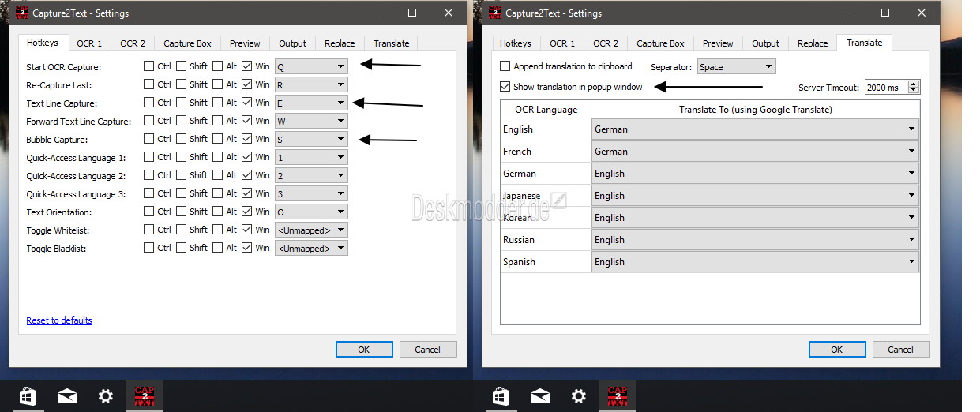The image size is (980, 412).
Task: Click Server Timeout field showing 2000 ms
Action: pos(886,88)
